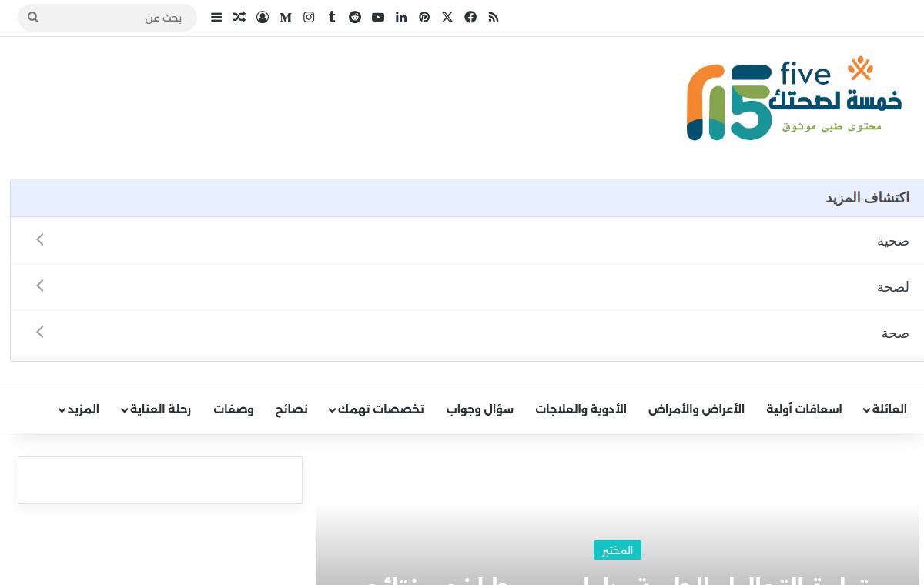
Task: Open the hamburger sidebar menu icon
Action: (x=216, y=17)
